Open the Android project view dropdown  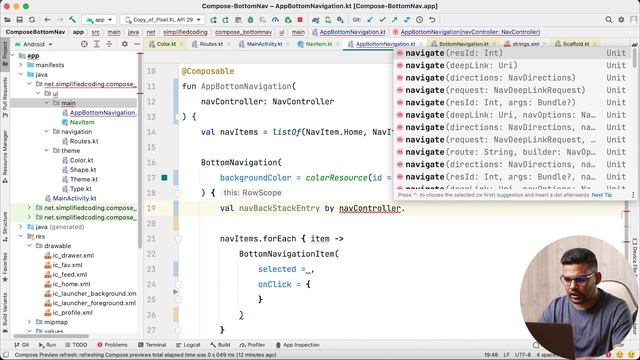[x=34, y=44]
